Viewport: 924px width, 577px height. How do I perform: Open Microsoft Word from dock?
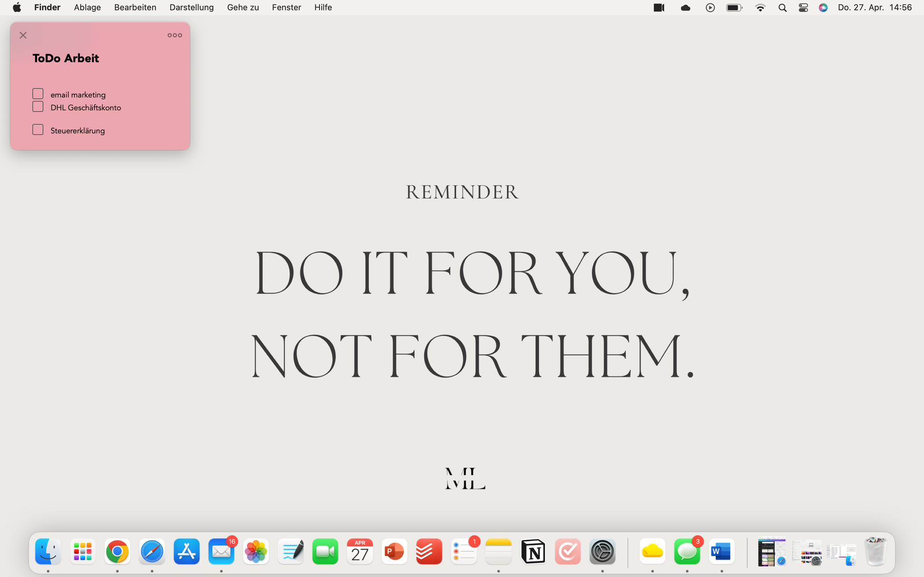point(721,551)
